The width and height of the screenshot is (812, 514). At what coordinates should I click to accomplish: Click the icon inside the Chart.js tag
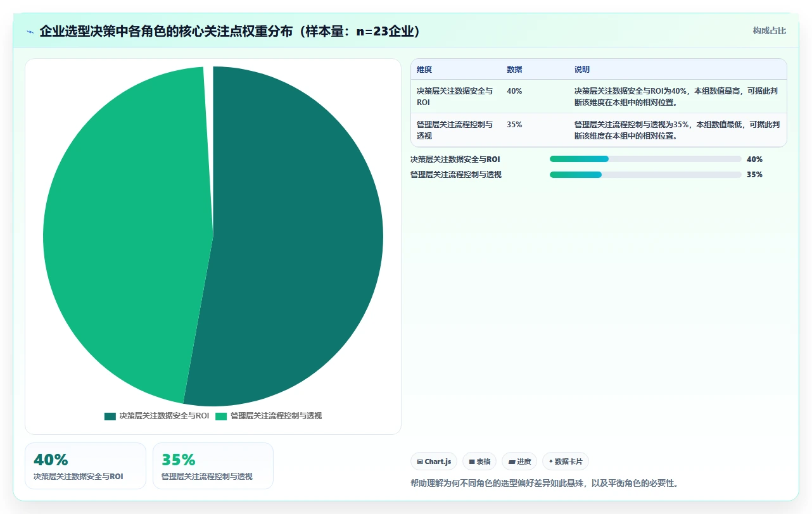419,462
